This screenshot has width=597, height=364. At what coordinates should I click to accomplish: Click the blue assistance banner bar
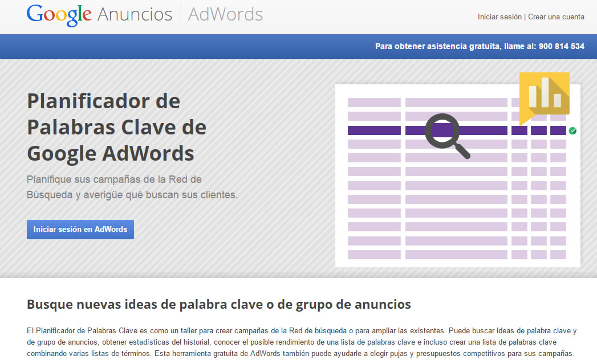point(298,46)
